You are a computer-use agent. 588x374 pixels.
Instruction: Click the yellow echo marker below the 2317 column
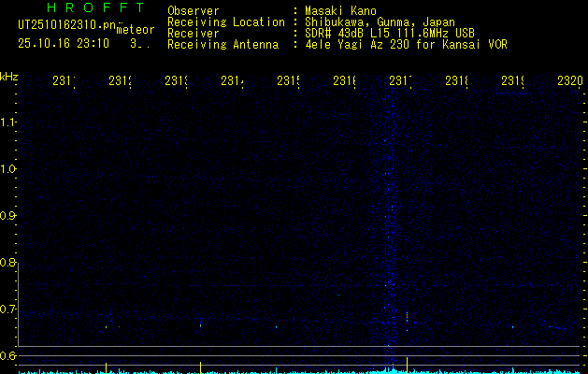tap(407, 365)
